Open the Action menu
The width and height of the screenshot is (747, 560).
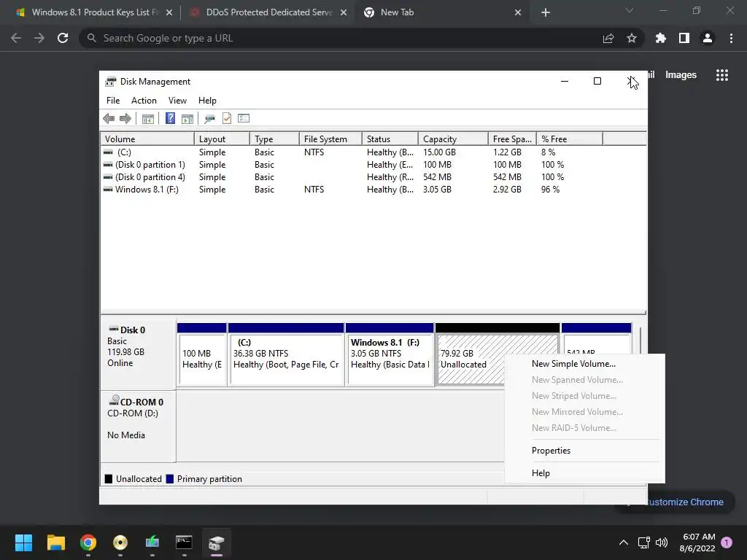tap(144, 101)
